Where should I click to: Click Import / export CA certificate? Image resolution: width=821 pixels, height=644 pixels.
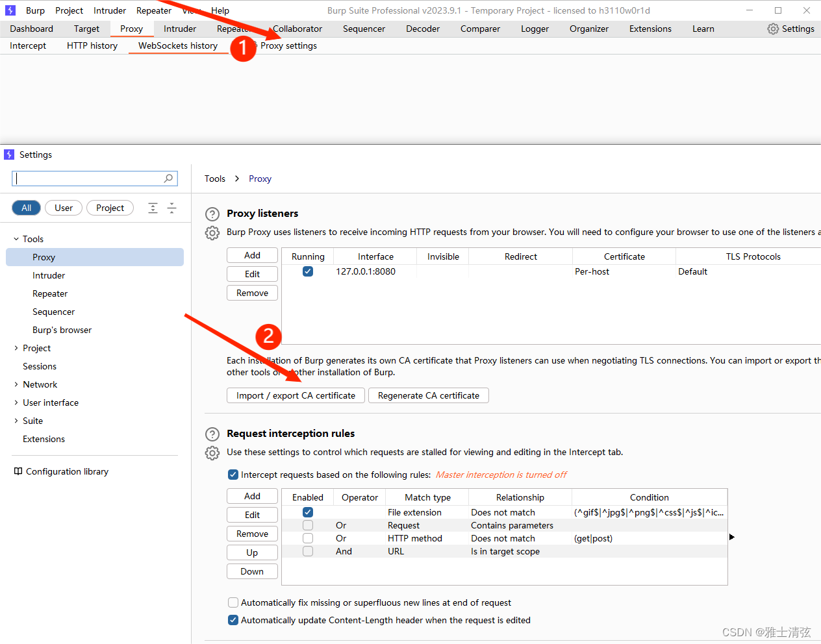[296, 395]
